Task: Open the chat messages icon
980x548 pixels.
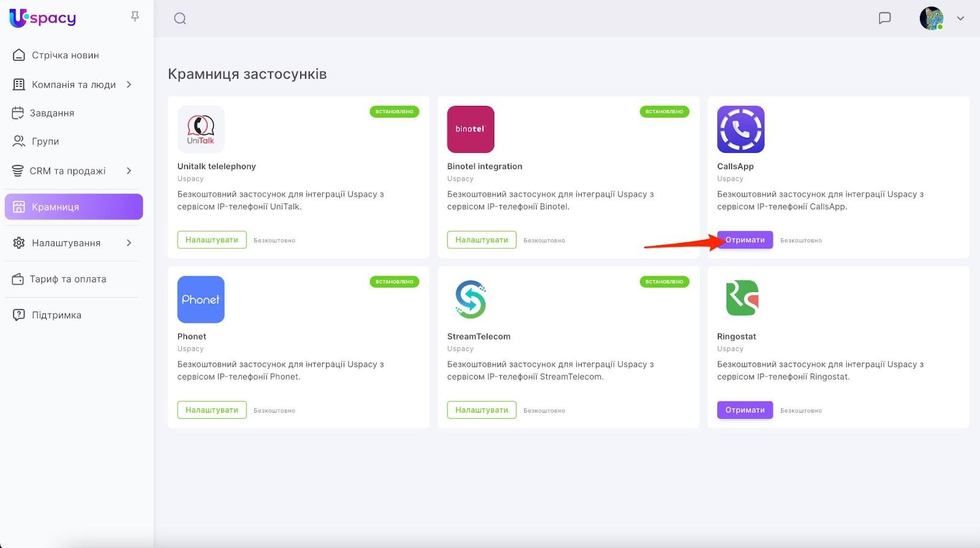Action: 884,18
